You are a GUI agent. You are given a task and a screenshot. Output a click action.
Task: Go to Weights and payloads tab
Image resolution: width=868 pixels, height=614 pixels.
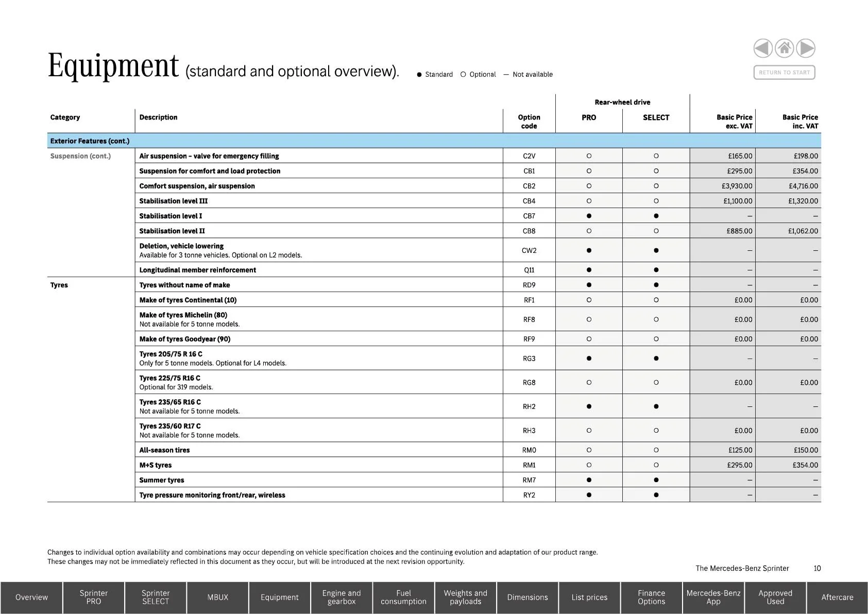click(466, 598)
